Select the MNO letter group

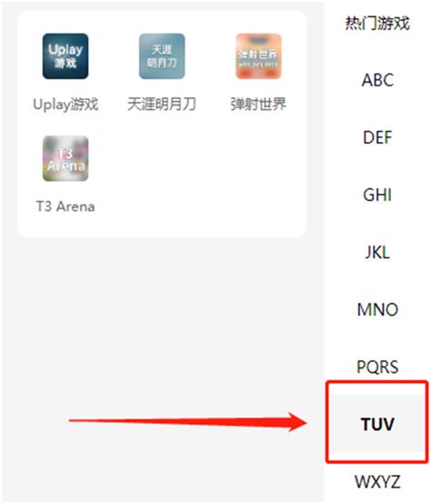pos(377,309)
